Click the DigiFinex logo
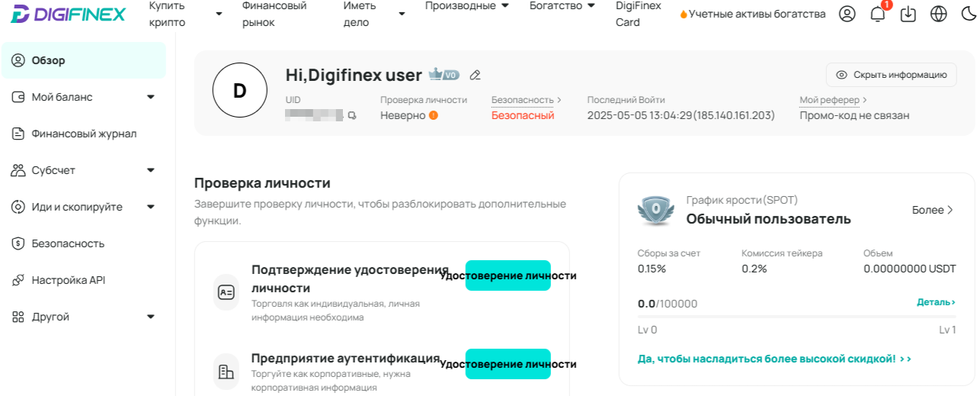The image size is (980, 396). 69,14
